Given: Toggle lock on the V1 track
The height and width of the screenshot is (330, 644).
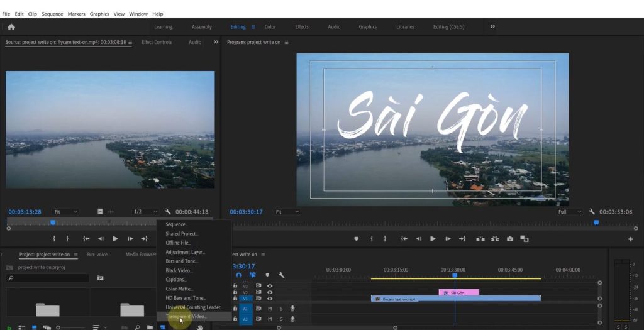Looking at the screenshot, I should point(235,299).
